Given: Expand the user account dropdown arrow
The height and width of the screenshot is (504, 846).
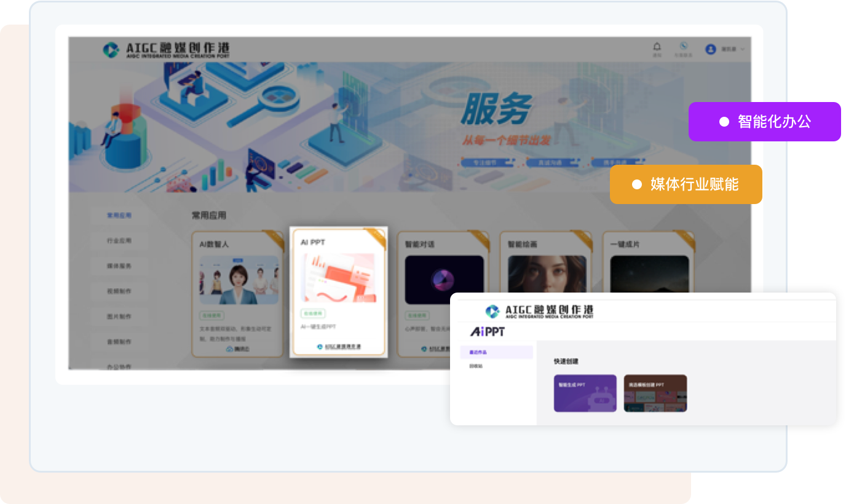Looking at the screenshot, I should pos(742,49).
